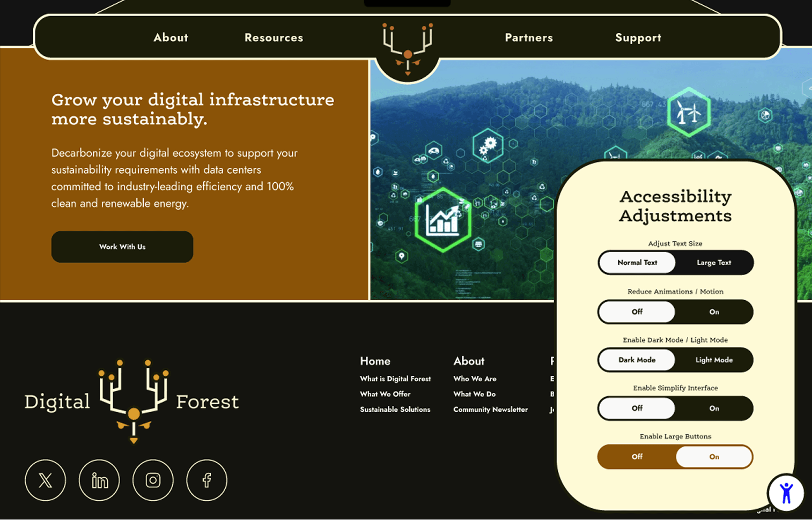Screen dimensions: 812x520
Task: Click the Enable Simplify Interface label
Action: pyautogui.click(x=675, y=388)
